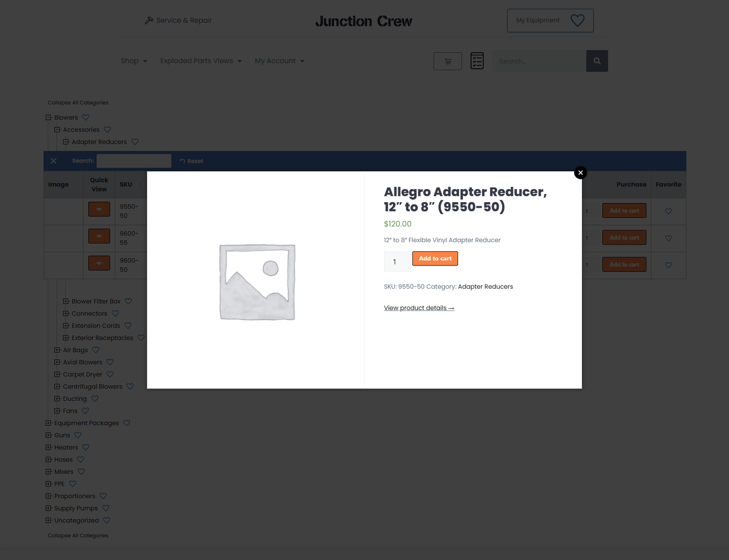Open the Shop dropdown menu

pyautogui.click(x=133, y=61)
